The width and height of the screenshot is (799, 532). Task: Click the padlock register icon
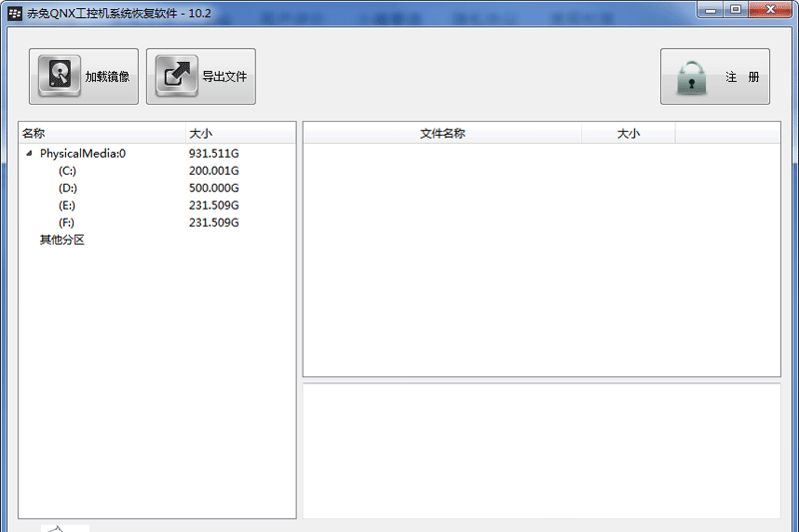[691, 77]
